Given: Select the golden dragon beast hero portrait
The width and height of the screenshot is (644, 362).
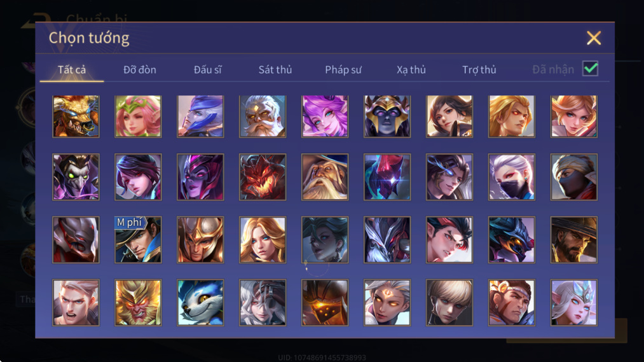Looking at the screenshot, I should [76, 116].
